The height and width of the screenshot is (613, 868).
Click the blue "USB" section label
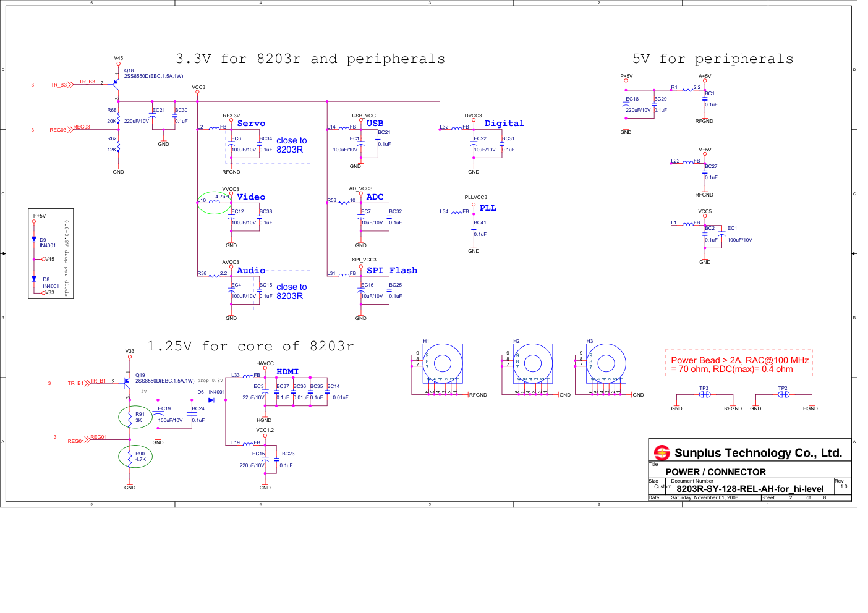click(375, 123)
